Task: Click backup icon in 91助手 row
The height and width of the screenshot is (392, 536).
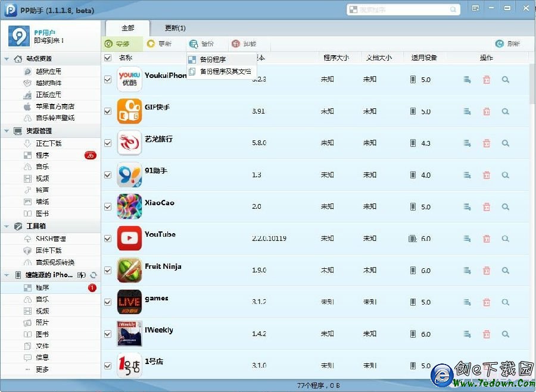Action: tap(467, 175)
